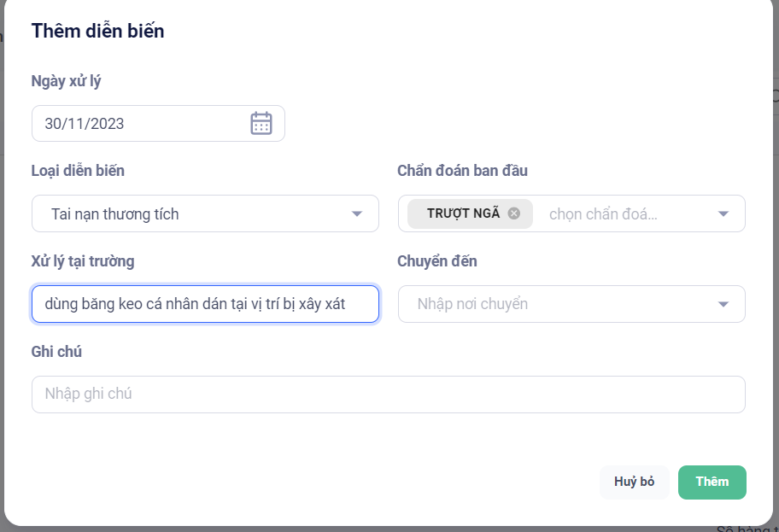The width and height of the screenshot is (779, 532).
Task: Expand the Chẩn đoán ban đầu dropdown arrow
Action: tap(723, 213)
